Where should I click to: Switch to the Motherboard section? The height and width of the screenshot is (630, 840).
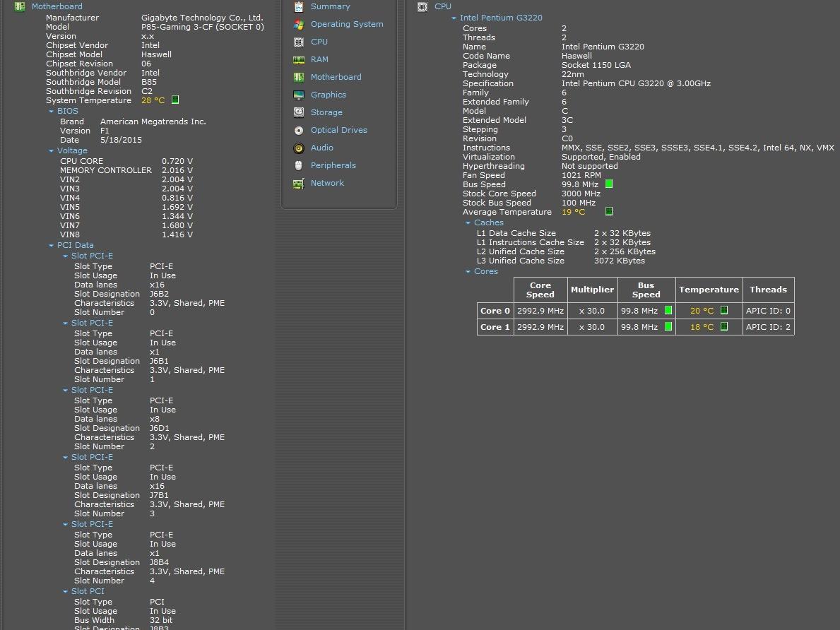[336, 77]
